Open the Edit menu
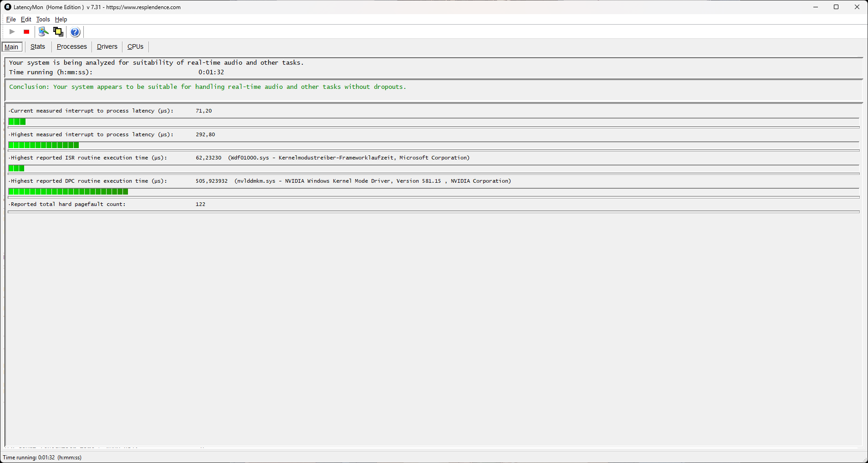This screenshot has height=463, width=868. coord(26,19)
